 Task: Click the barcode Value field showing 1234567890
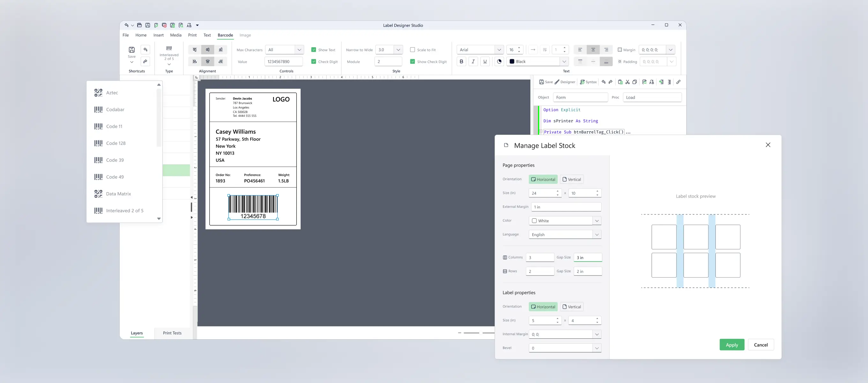point(283,61)
